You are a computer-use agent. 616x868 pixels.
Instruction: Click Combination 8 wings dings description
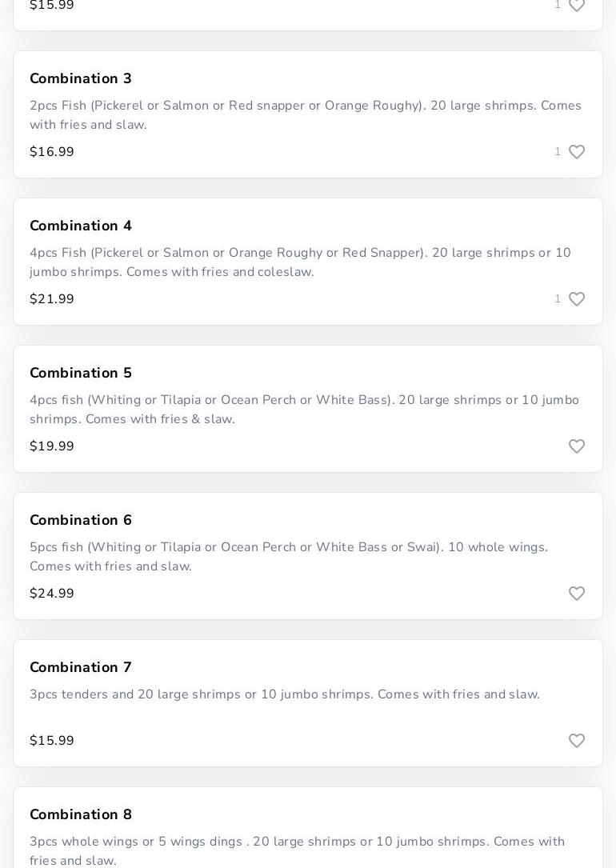click(297, 850)
